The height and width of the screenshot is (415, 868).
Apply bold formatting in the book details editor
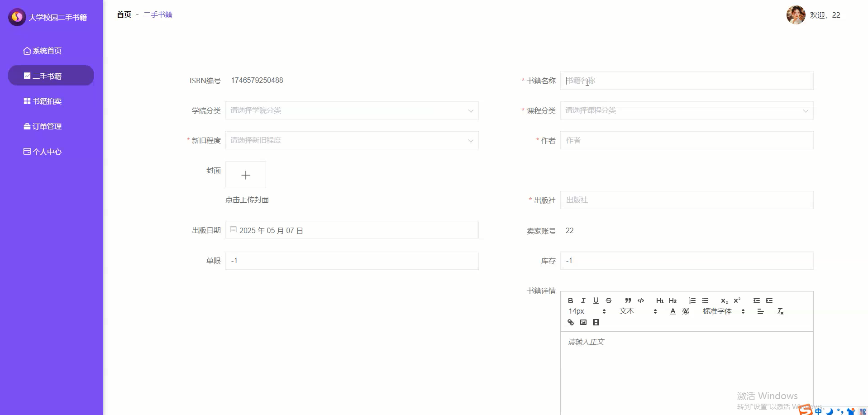coord(570,300)
